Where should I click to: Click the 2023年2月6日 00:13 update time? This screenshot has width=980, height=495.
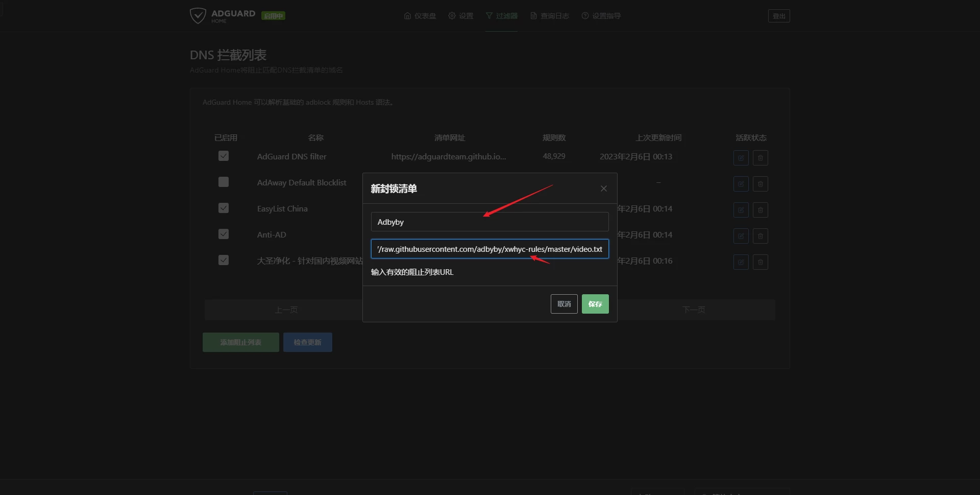click(x=636, y=156)
